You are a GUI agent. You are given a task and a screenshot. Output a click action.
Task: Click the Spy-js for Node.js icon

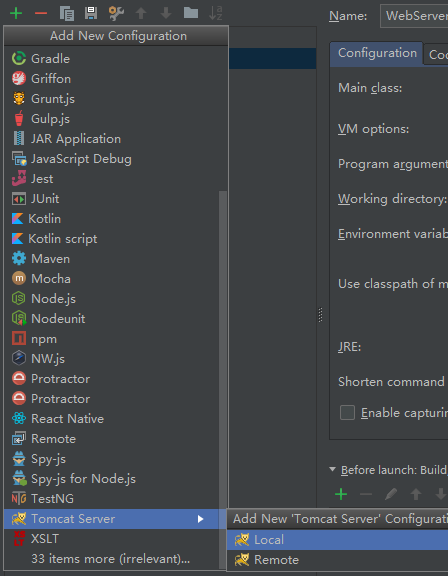(x=19, y=479)
